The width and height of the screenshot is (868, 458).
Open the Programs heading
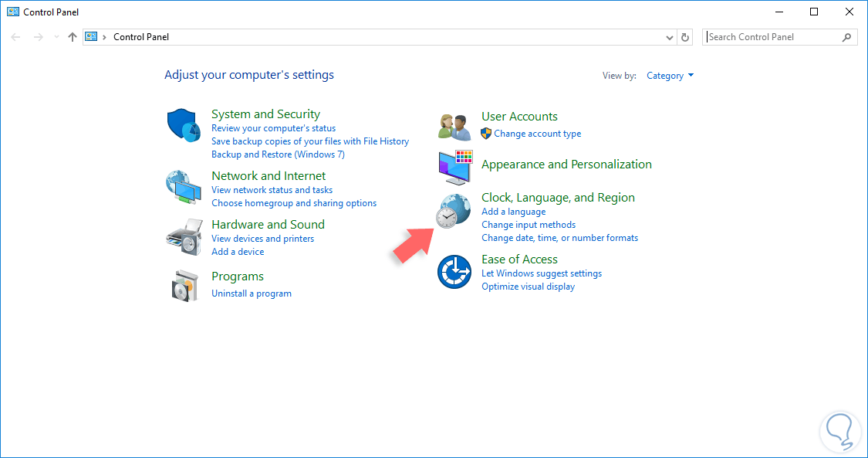(238, 276)
